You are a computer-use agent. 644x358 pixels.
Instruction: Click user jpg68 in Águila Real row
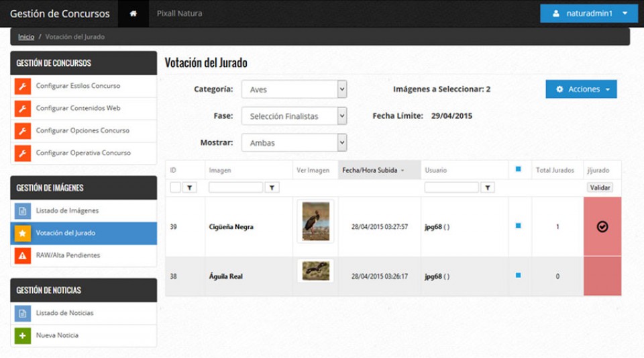coord(433,277)
